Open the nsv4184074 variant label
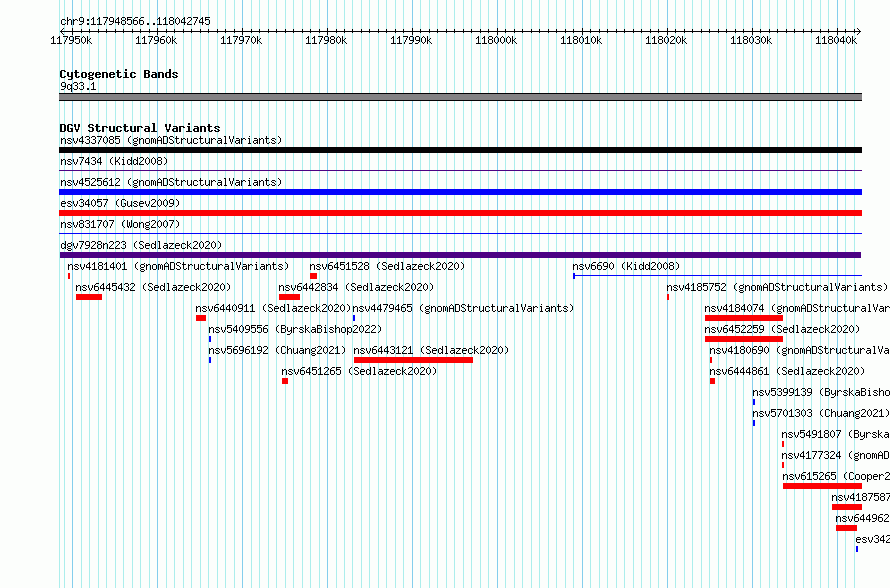The image size is (890, 588). pyautogui.click(x=797, y=308)
